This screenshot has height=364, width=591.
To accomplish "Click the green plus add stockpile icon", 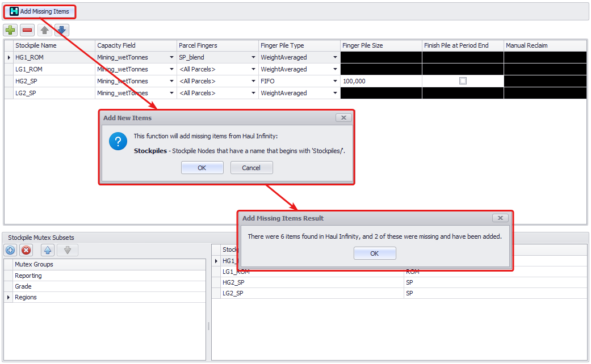I will 10,30.
